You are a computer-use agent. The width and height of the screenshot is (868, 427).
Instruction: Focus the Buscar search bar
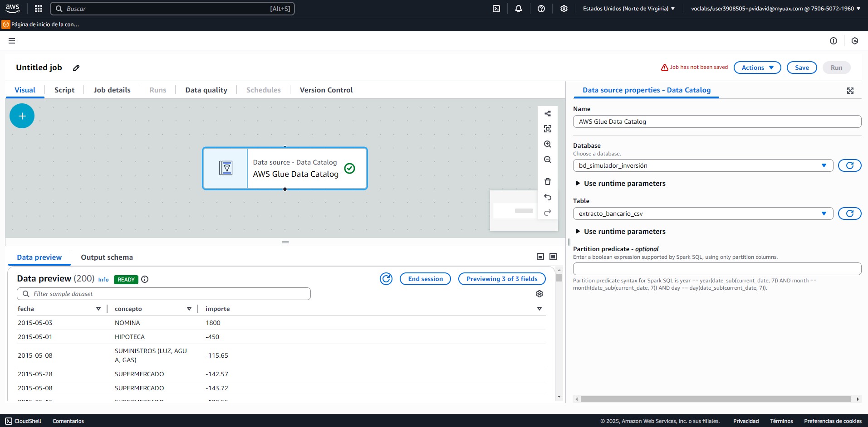click(x=172, y=9)
